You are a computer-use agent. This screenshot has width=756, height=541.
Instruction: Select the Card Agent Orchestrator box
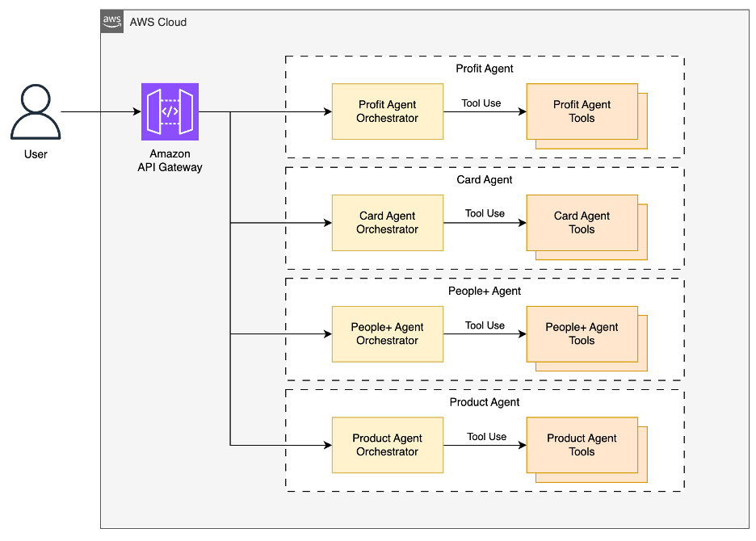(388, 223)
